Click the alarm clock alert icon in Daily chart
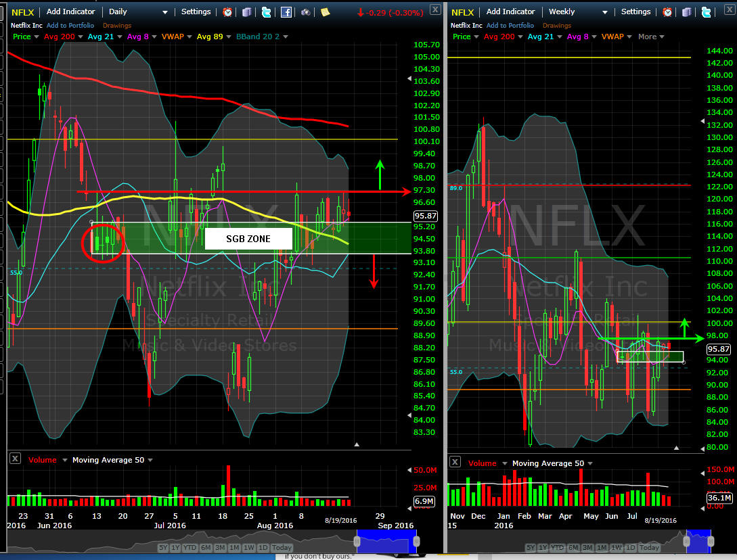Viewport: 737px width, 560px height. coord(228,12)
